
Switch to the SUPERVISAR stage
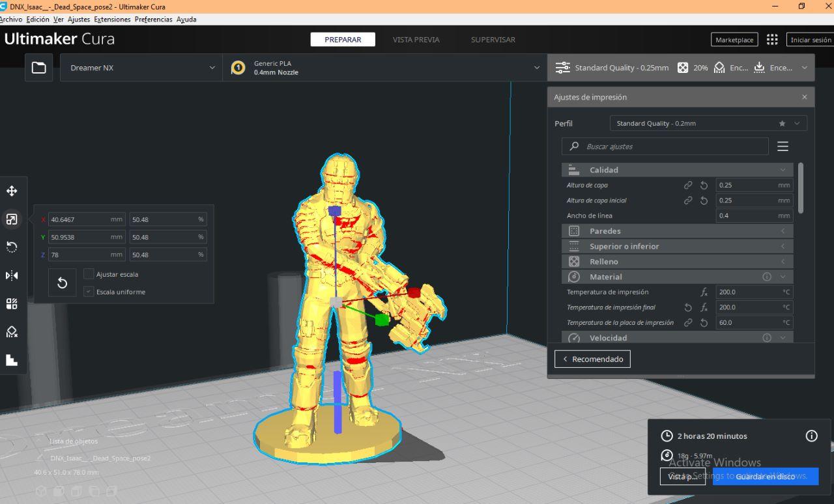click(493, 40)
